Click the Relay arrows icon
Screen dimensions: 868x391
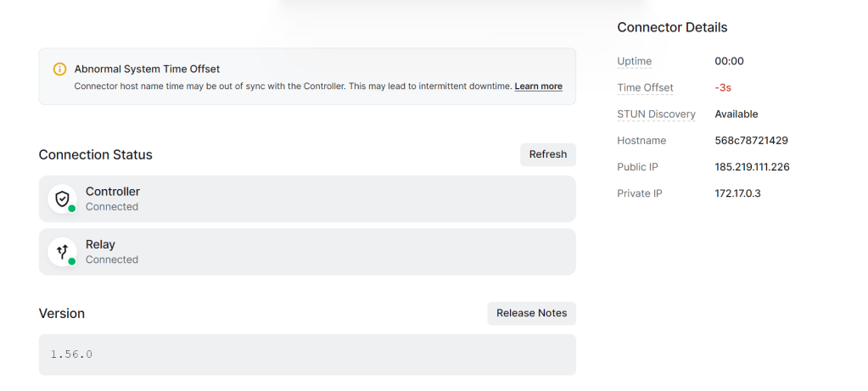[62, 252]
